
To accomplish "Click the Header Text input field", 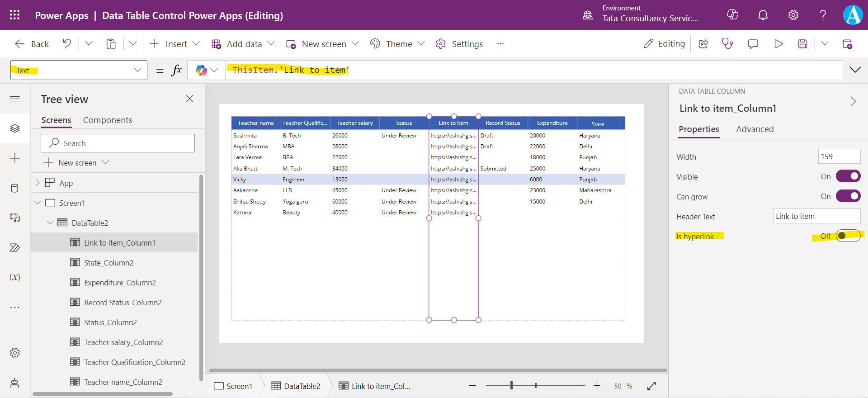I will pos(816,216).
